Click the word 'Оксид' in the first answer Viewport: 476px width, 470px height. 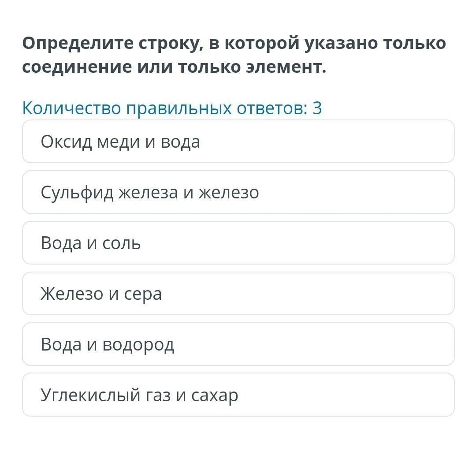(66, 142)
